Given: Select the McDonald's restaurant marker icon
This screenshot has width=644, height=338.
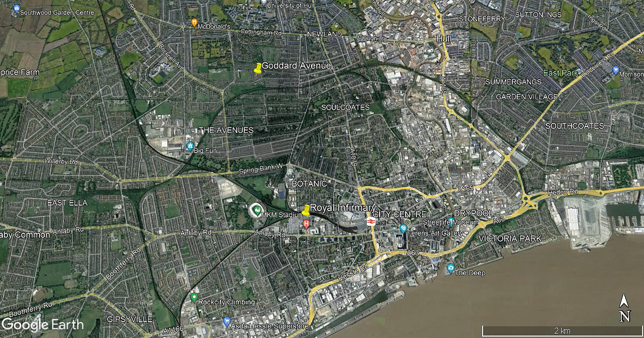Looking at the screenshot, I should pyautogui.click(x=194, y=23).
